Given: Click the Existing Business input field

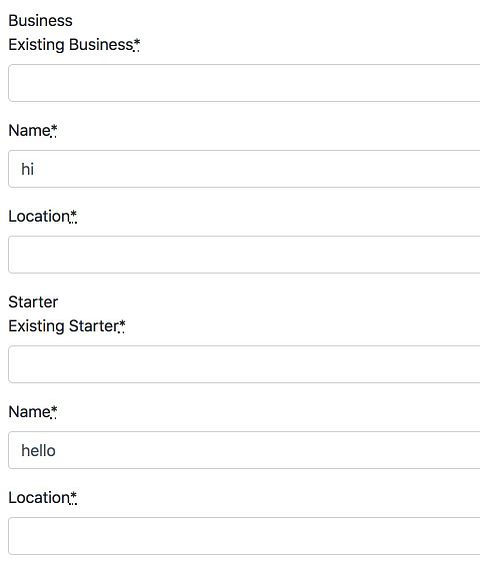Looking at the screenshot, I should tap(244, 83).
